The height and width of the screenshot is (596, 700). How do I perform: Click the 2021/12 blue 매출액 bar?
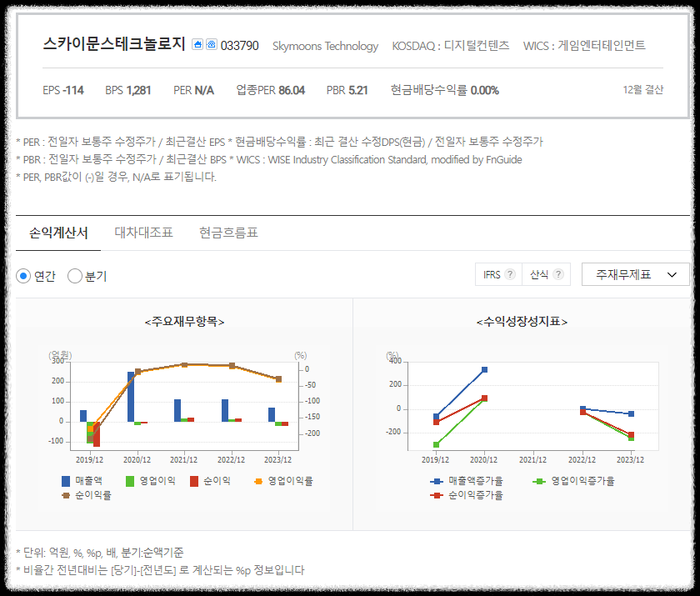click(x=177, y=411)
